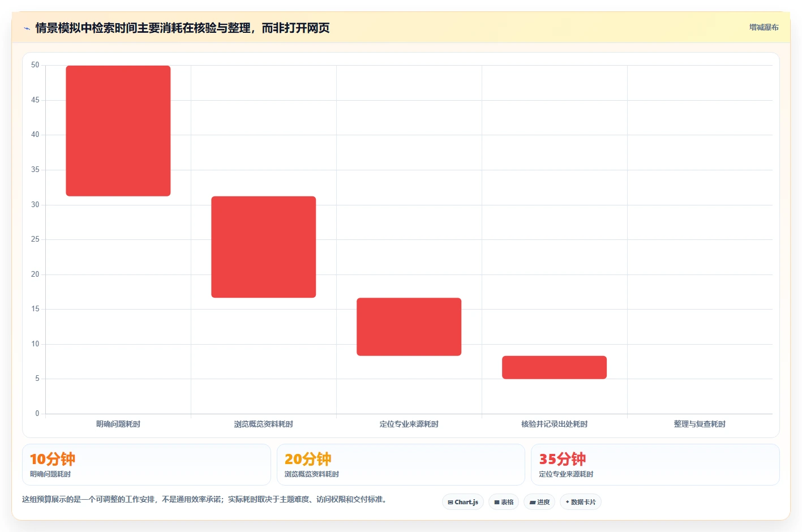Click the y-axis value 35

(x=35, y=170)
